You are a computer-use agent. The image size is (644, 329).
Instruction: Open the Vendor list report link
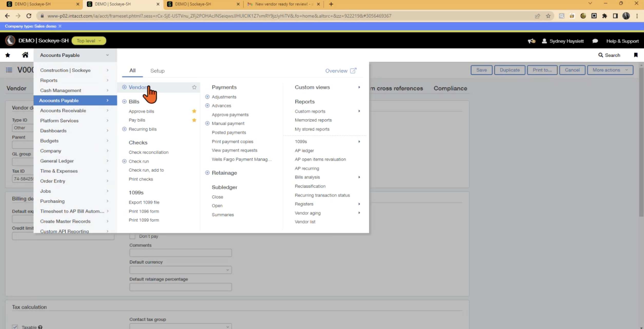pyautogui.click(x=305, y=222)
